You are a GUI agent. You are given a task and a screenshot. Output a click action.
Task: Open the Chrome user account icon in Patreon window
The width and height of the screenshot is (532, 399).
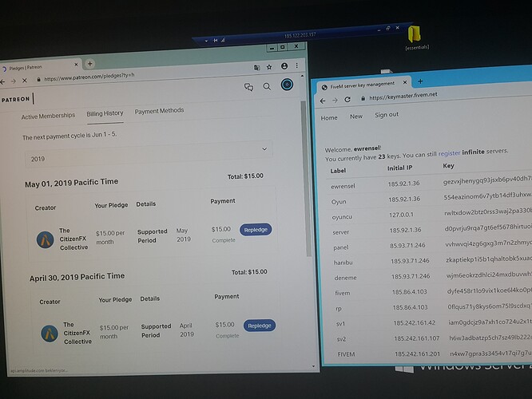pyautogui.click(x=284, y=66)
